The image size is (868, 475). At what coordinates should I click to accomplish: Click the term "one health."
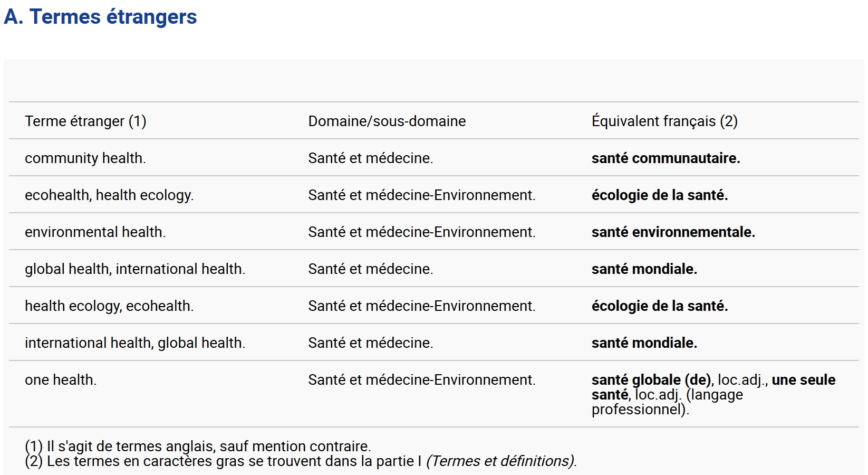pyautogui.click(x=61, y=380)
